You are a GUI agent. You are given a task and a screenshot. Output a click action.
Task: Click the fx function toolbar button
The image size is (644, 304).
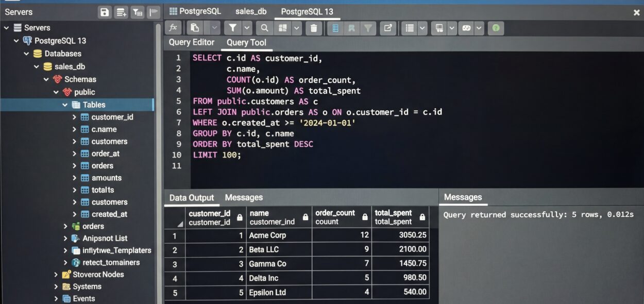(174, 28)
